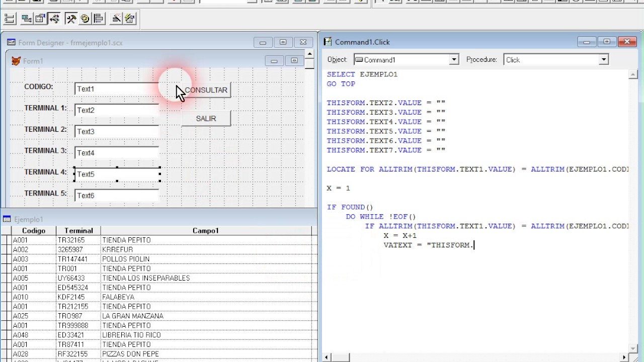The width and height of the screenshot is (644, 362).
Task: Click the code window scroll up arrow
Action: [x=633, y=75]
